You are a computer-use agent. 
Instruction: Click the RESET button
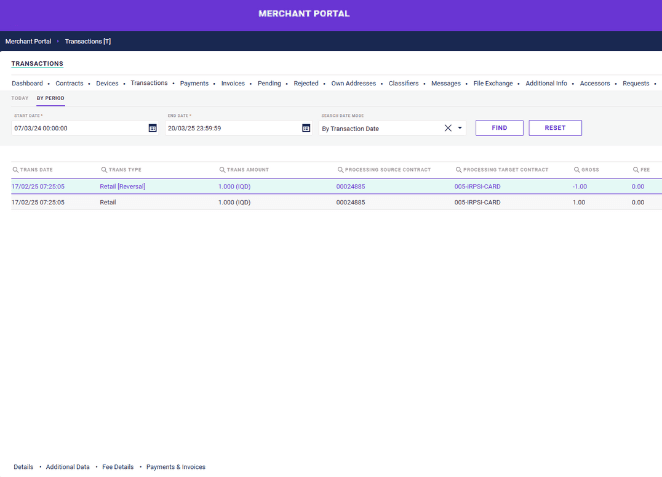point(555,128)
